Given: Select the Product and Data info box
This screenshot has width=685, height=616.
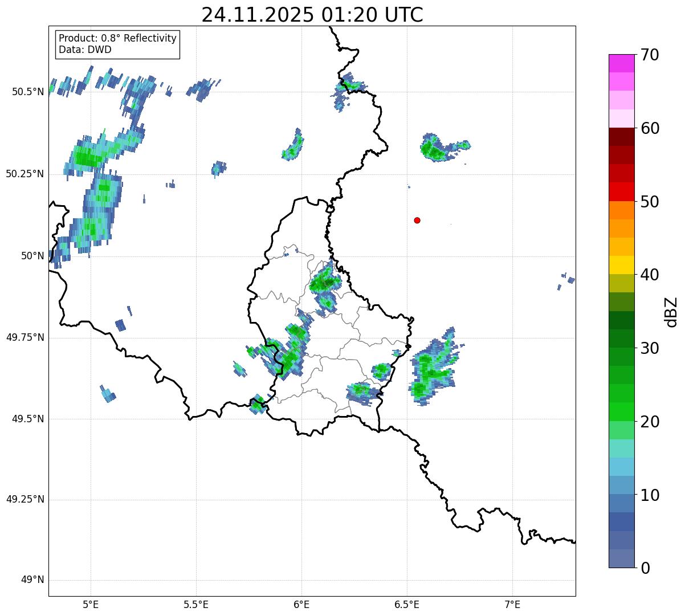Looking at the screenshot, I should point(118,44).
